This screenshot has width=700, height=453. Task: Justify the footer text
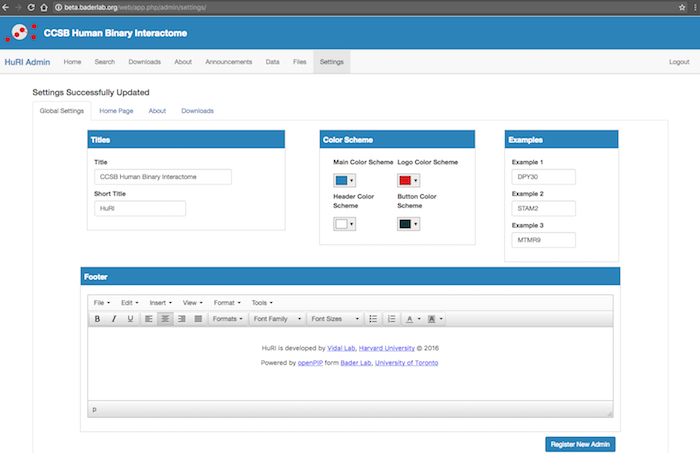pos(197,319)
